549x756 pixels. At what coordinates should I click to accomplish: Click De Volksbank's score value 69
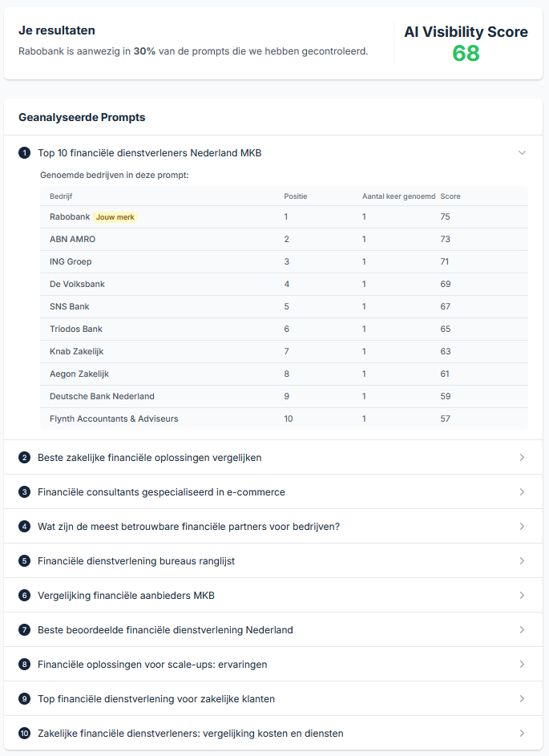click(446, 284)
